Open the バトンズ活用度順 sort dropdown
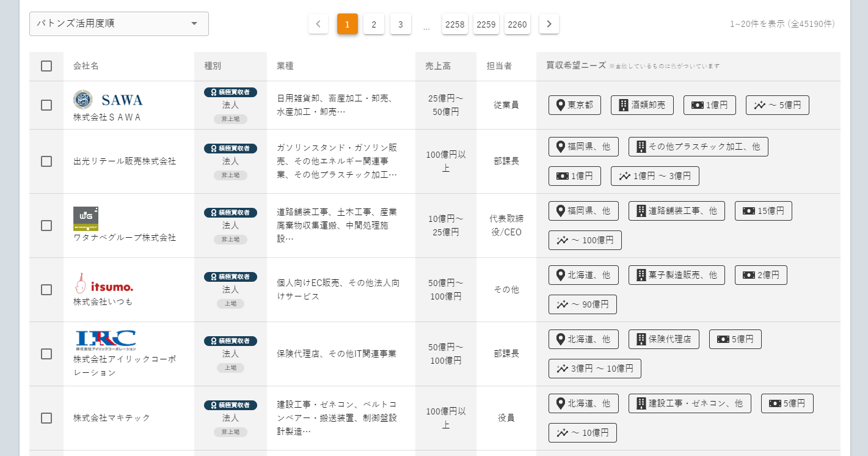 [x=119, y=24]
